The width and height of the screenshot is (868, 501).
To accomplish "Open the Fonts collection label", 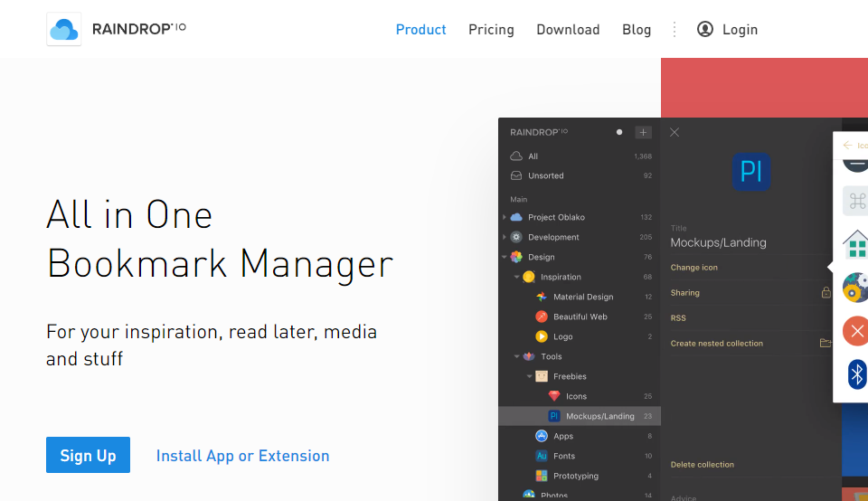I will pyautogui.click(x=564, y=456).
